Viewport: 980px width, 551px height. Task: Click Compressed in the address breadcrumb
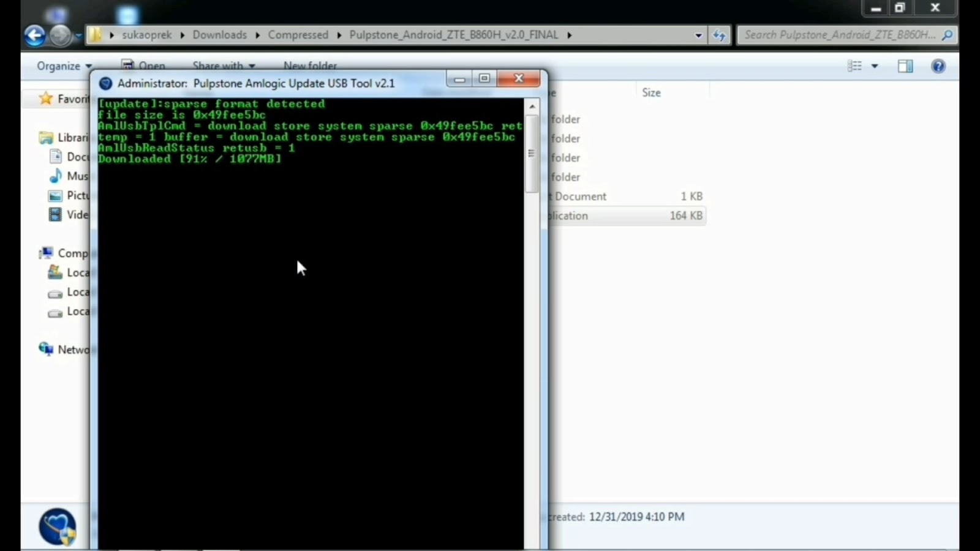click(298, 35)
